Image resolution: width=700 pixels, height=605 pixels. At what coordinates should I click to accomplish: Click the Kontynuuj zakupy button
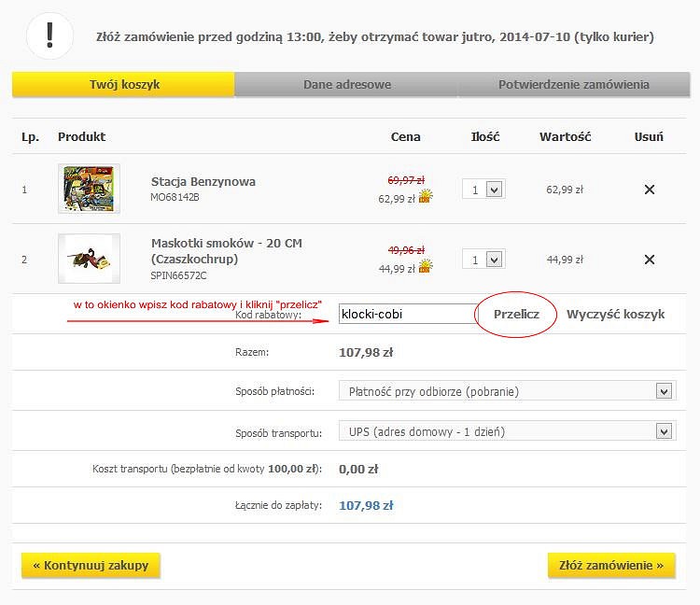tap(91, 565)
